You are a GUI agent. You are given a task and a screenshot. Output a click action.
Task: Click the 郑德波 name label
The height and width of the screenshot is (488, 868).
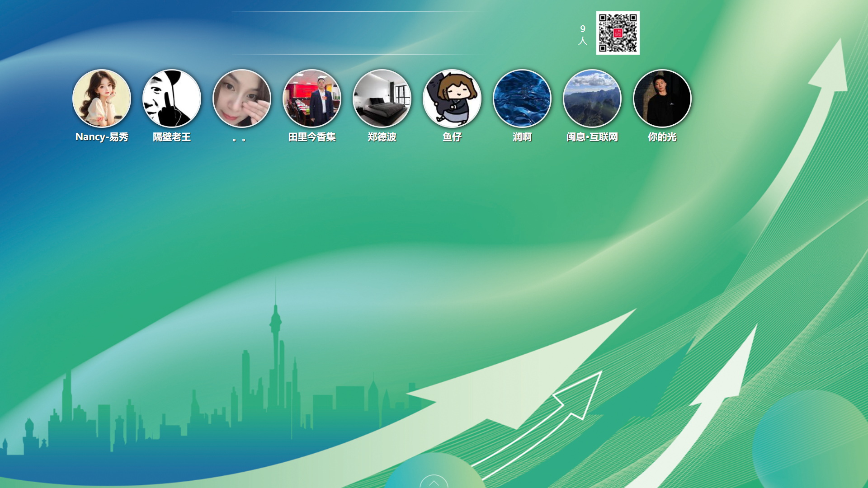pyautogui.click(x=382, y=137)
